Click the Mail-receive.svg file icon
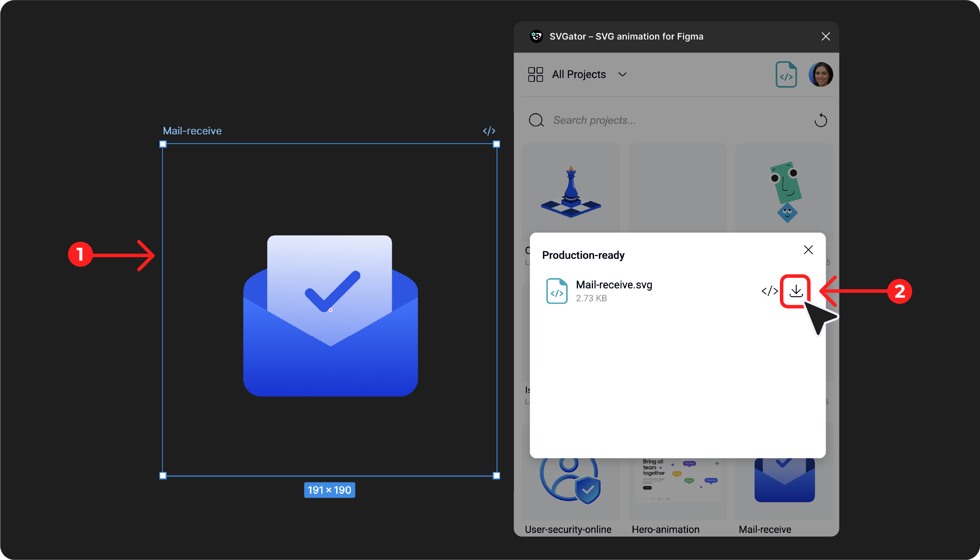Image resolution: width=980 pixels, height=560 pixels. [x=557, y=291]
